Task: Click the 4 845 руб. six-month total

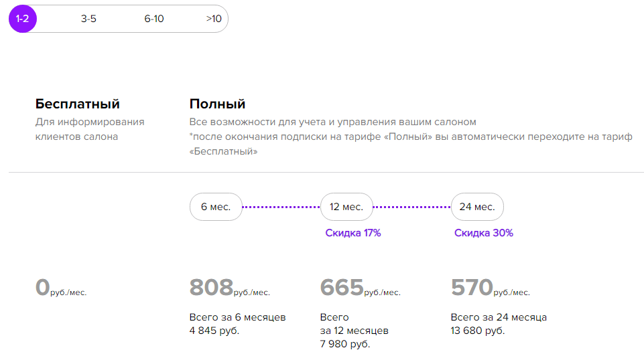Action: click(x=214, y=331)
